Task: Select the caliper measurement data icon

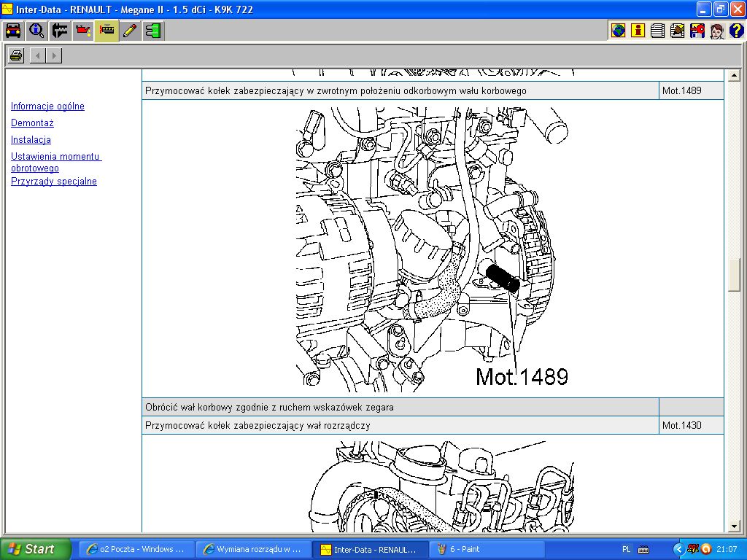Action: click(x=60, y=31)
